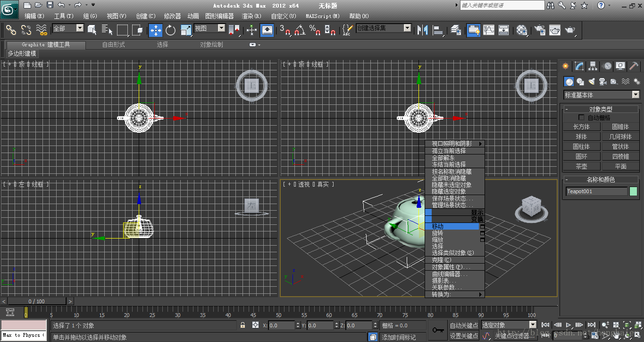Toggle the 自动关键点 auto key button
Viewport: 644px width, 342px height.
463,325
